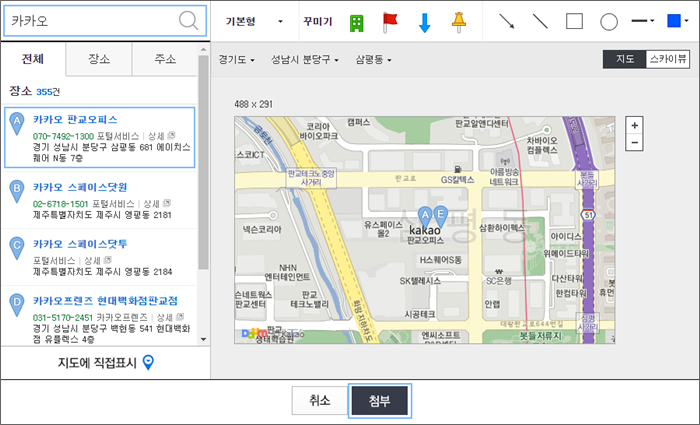Open 카카오 스페이스닷투 result
This screenshot has height=425, width=700.
click(x=80, y=244)
